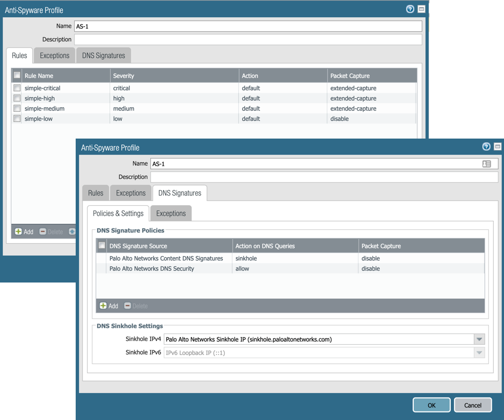Click the Description field in front dialog
The image size is (504, 420).
click(x=324, y=177)
